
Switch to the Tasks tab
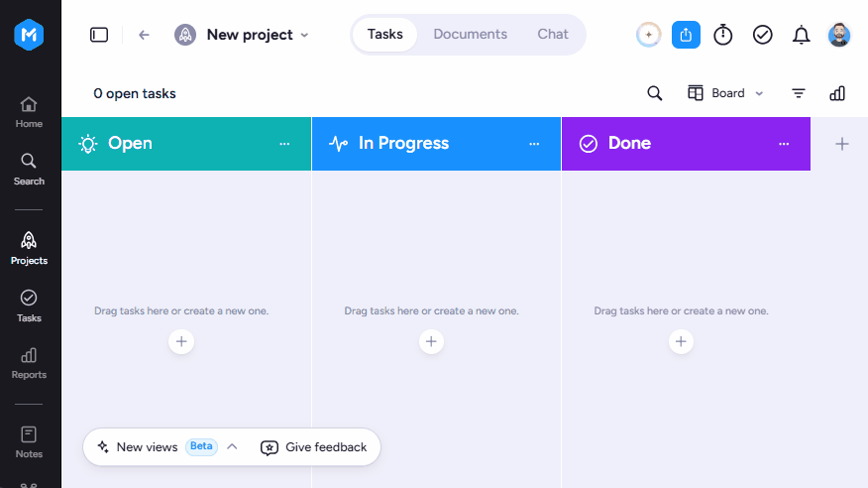385,35
